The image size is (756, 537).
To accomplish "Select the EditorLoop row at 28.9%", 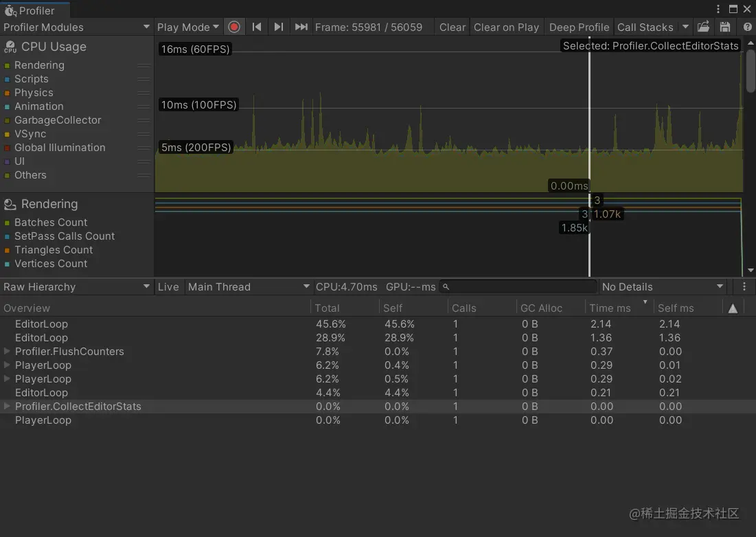I will [x=378, y=337].
